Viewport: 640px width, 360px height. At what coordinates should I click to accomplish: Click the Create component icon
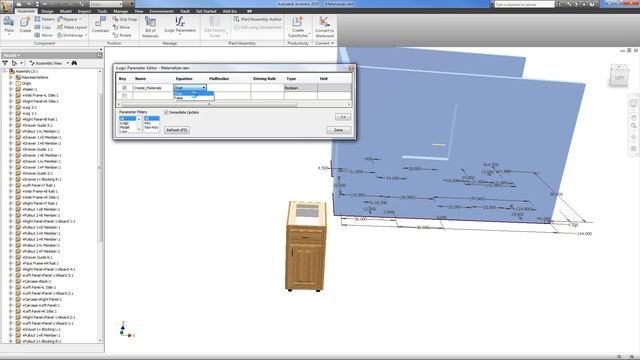25,25
